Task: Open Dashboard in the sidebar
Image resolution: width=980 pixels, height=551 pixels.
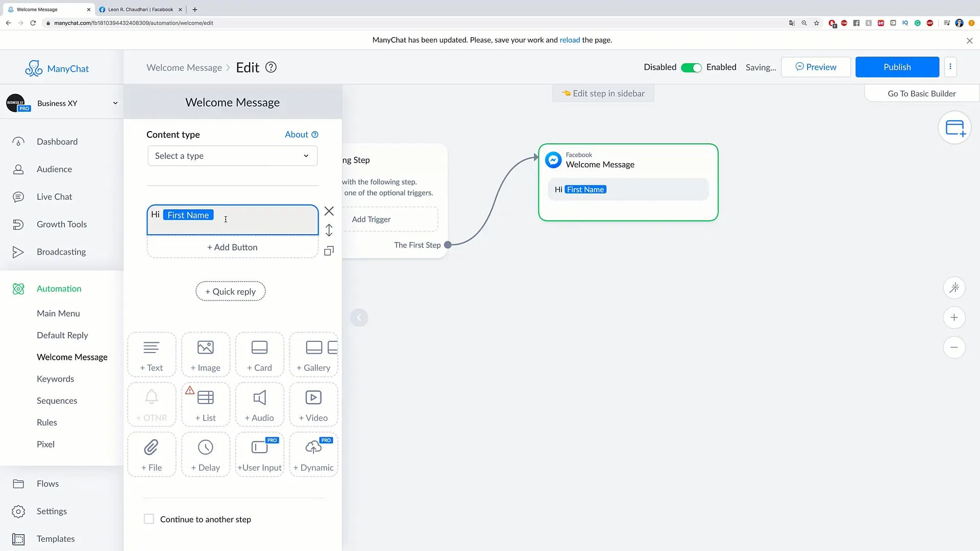Action: pyautogui.click(x=57, y=142)
